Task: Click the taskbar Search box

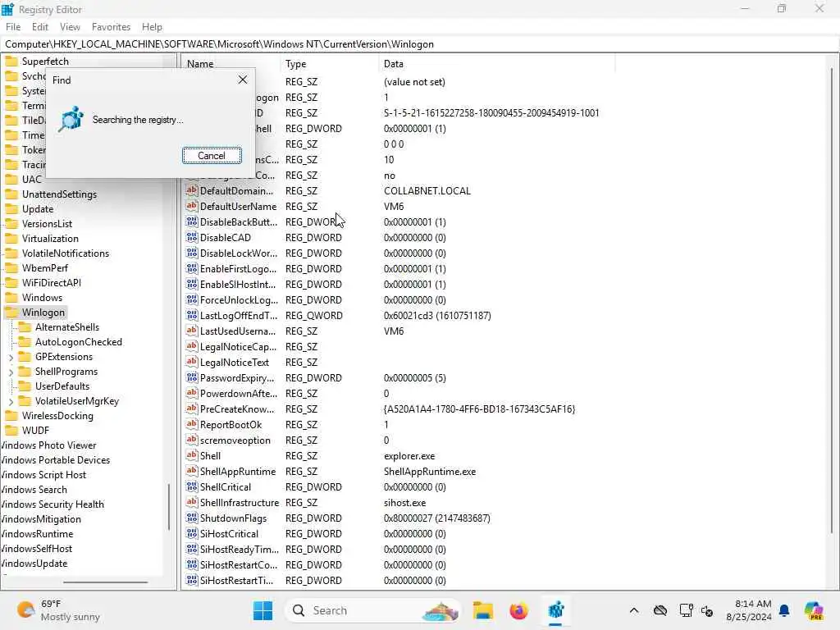Action: (x=372, y=610)
